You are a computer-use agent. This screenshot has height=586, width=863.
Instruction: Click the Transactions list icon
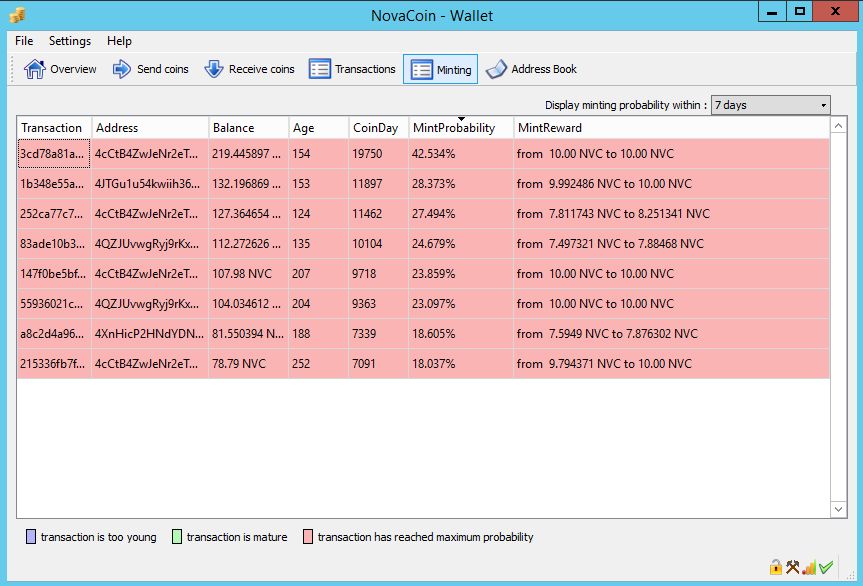coord(320,69)
